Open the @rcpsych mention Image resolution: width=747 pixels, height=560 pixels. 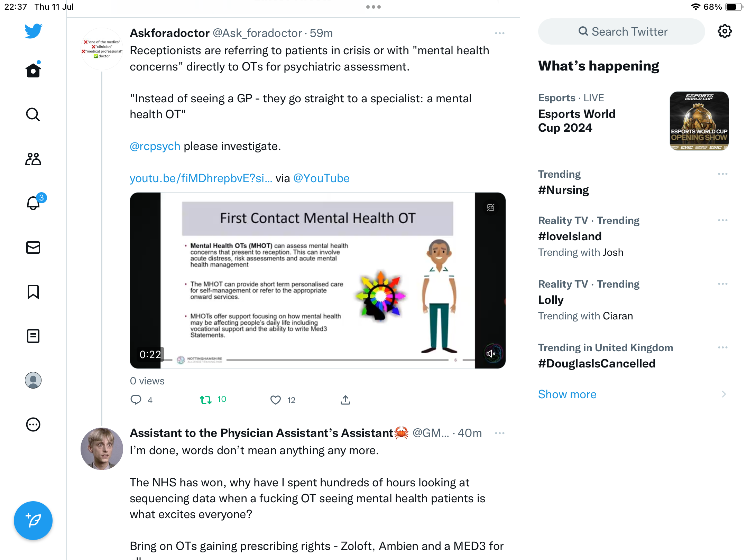(x=155, y=146)
